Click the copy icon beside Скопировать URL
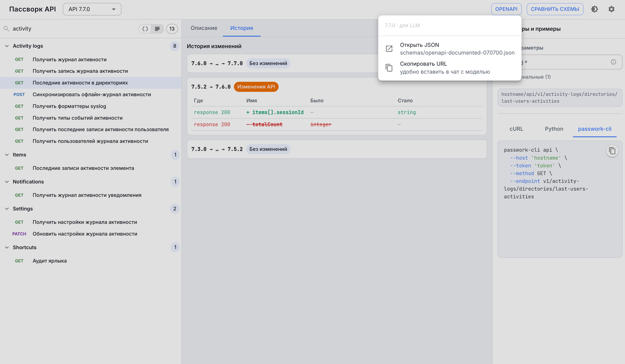625x364 pixels. point(389,68)
